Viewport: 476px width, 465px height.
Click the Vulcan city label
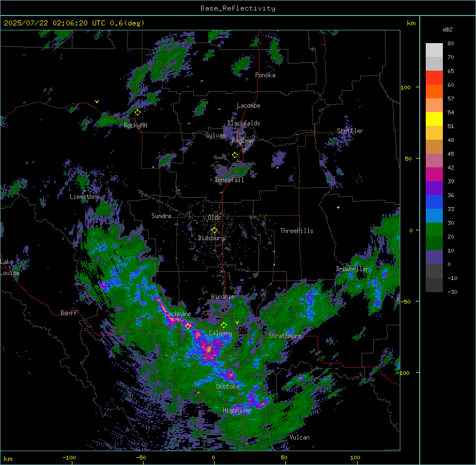tap(300, 437)
